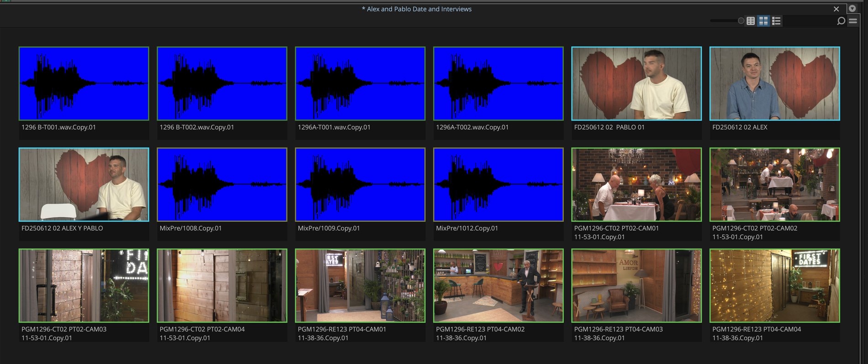Image resolution: width=868 pixels, height=364 pixels.
Task: Click the name text "PGM1296-CT02 PT02-CAM01"
Action: click(616, 228)
